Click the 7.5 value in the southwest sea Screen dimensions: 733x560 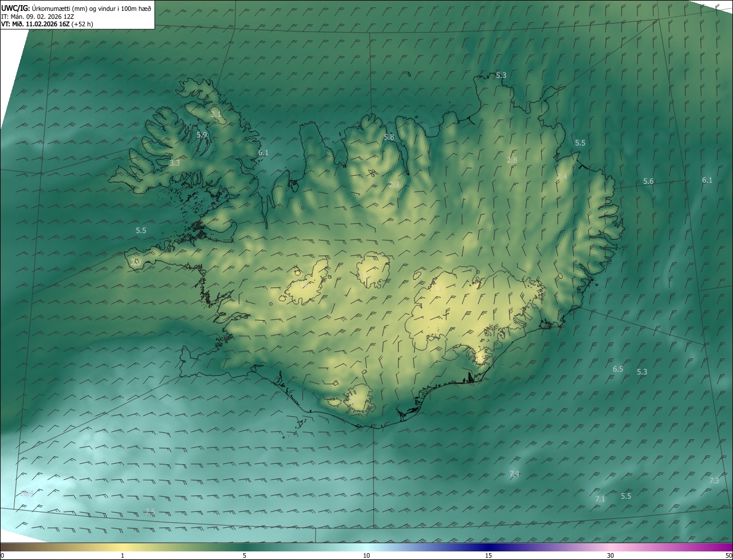150,511
